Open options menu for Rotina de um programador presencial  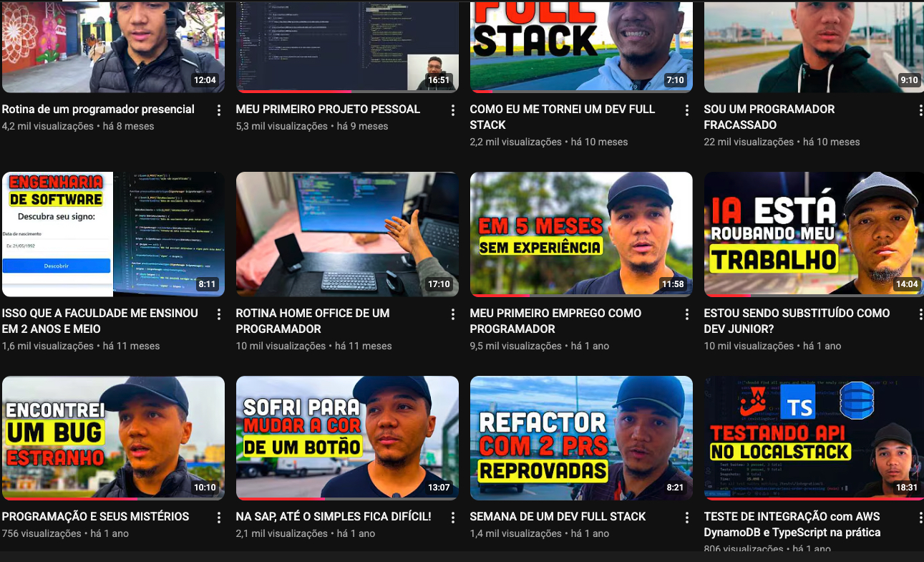click(219, 110)
